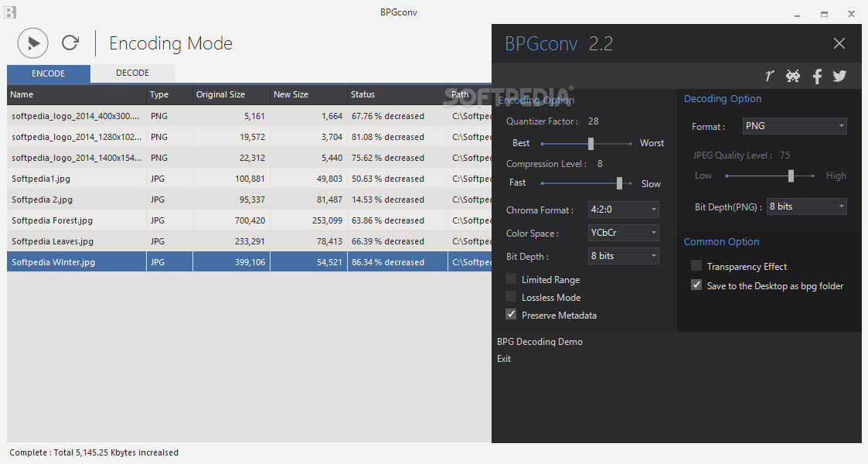Select the Softpedia 2.jpg file row
This screenshot has height=464, width=868.
pos(249,200)
